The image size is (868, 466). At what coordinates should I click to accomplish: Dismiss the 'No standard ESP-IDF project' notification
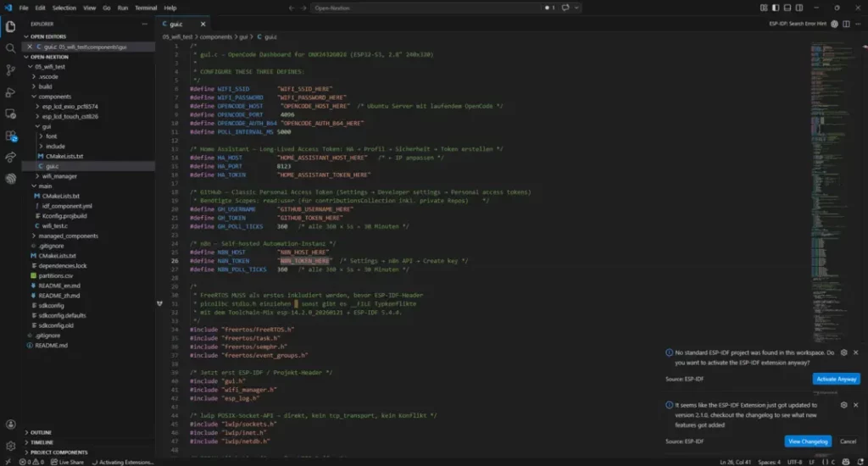856,352
